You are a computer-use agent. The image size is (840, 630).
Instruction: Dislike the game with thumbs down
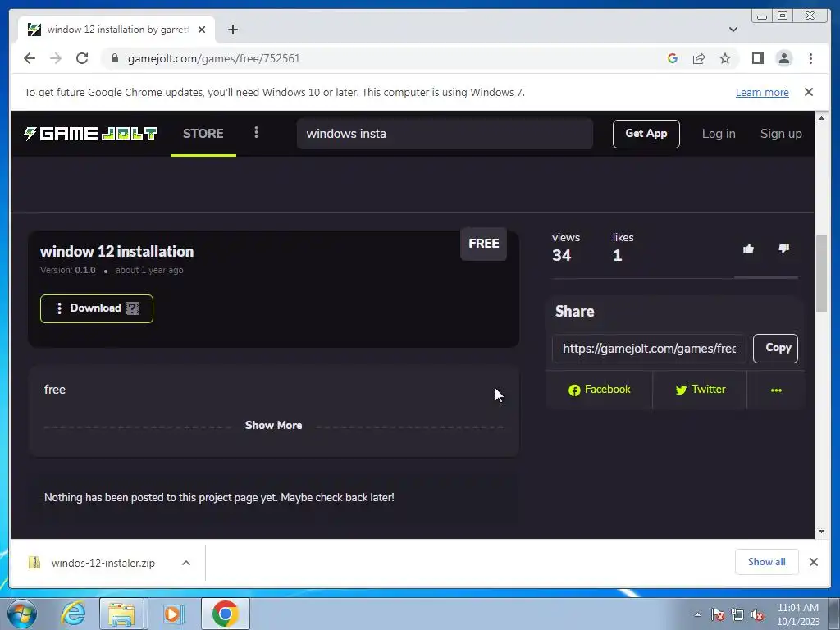point(783,248)
